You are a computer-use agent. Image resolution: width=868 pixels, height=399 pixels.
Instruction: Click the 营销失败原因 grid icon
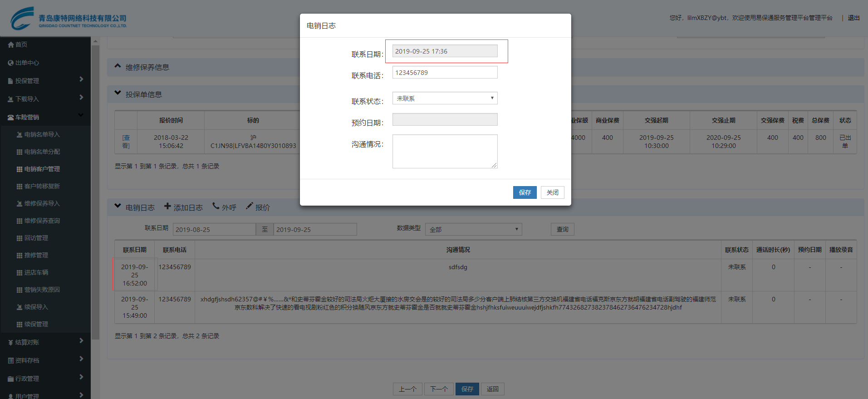click(x=20, y=290)
